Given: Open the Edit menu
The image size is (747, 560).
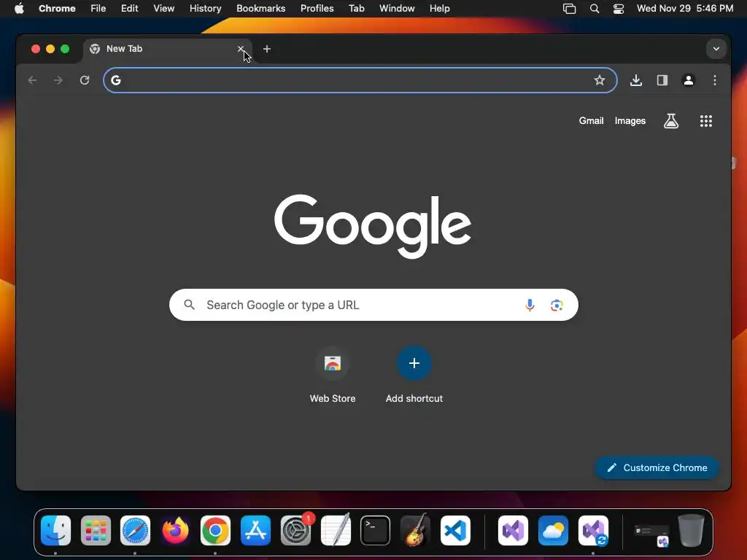Looking at the screenshot, I should tap(130, 9).
